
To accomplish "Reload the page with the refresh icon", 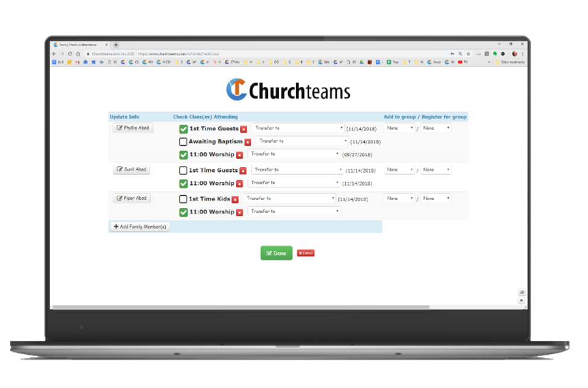I will click(x=70, y=54).
